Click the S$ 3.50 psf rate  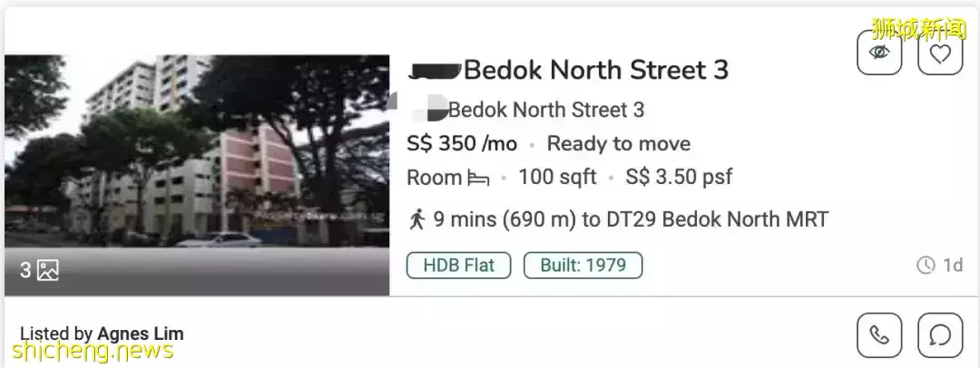click(x=679, y=178)
